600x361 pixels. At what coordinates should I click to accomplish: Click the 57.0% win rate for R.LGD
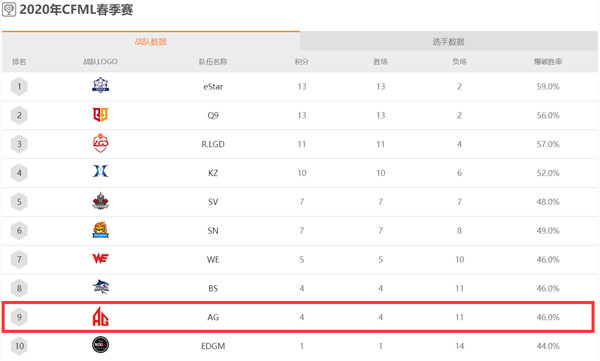pos(548,144)
